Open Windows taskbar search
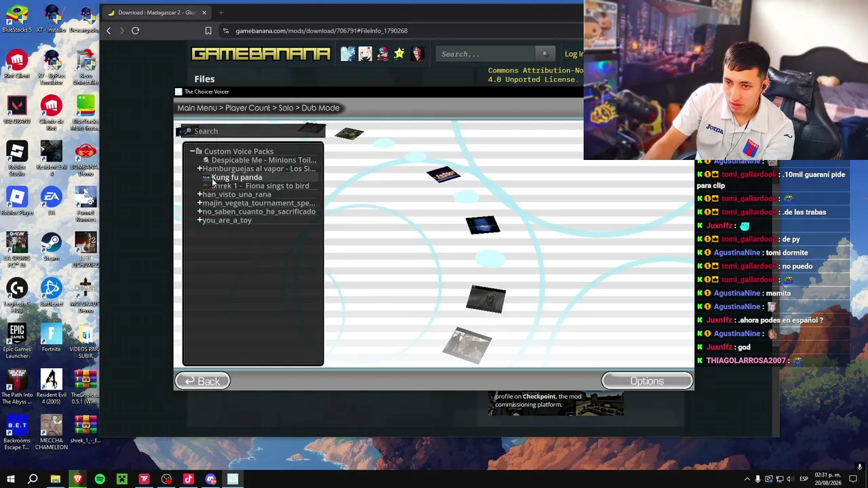868x488 pixels. click(x=33, y=479)
